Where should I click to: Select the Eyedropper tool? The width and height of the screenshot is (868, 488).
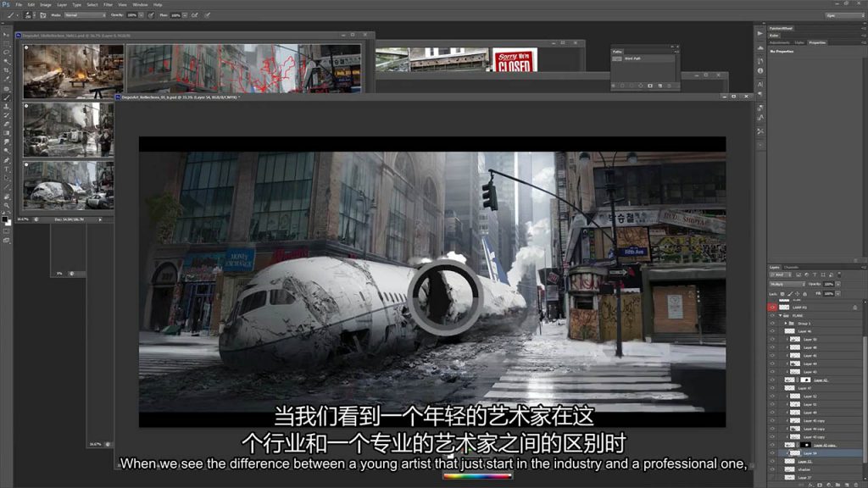point(7,79)
